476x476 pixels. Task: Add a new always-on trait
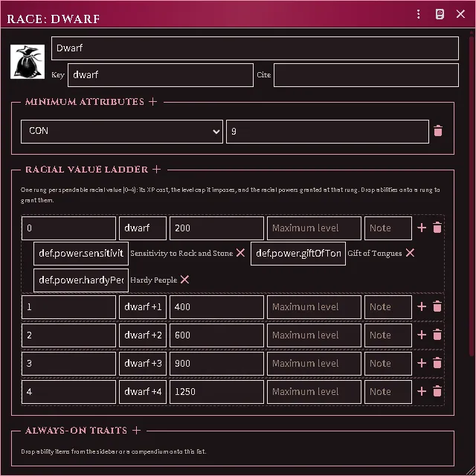tap(137, 430)
